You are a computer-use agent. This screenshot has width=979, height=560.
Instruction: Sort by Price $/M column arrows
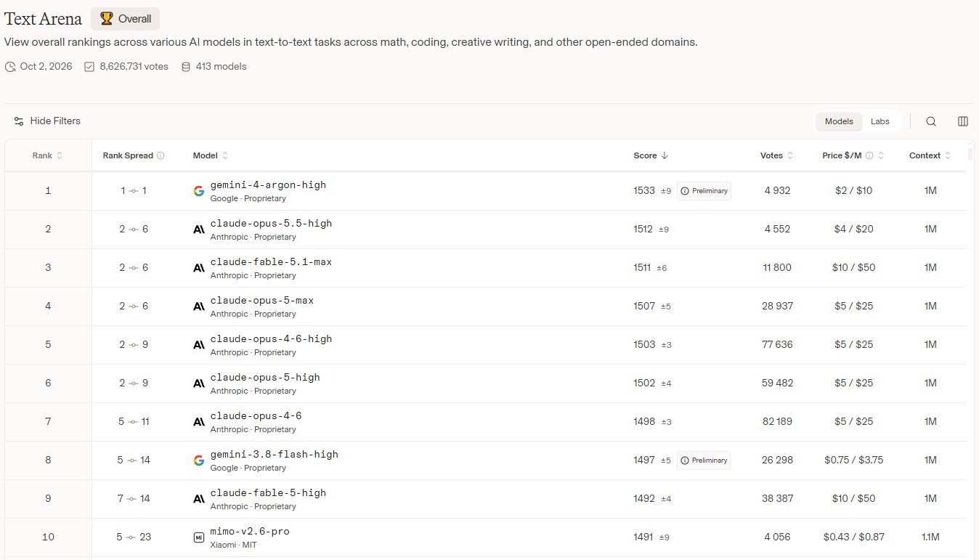[881, 155]
